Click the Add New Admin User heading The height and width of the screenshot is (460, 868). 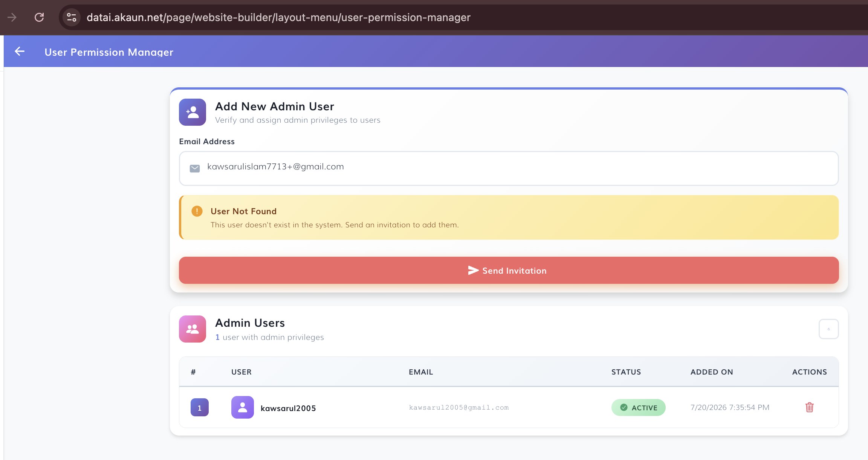pos(275,107)
